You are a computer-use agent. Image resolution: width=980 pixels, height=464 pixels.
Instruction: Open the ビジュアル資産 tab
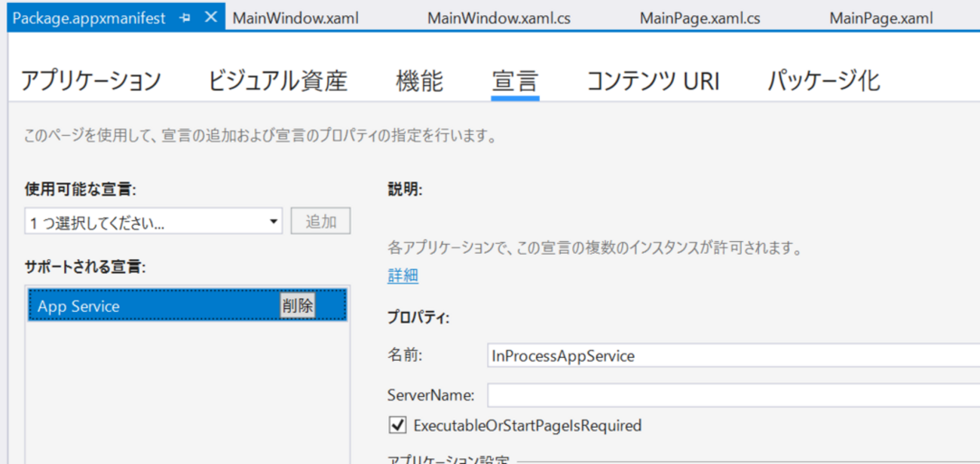(278, 81)
